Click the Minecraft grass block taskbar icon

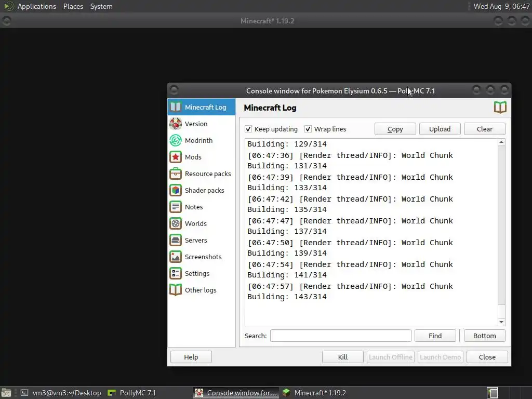pyautogui.click(x=286, y=393)
